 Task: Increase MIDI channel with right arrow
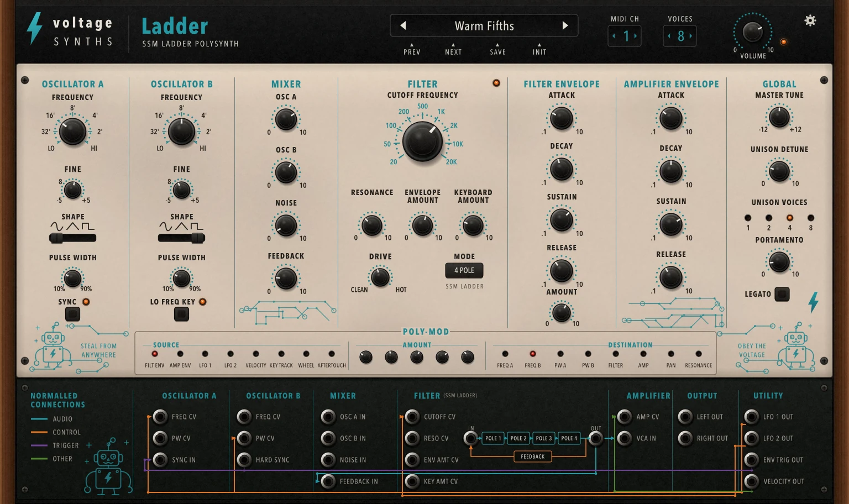(636, 36)
